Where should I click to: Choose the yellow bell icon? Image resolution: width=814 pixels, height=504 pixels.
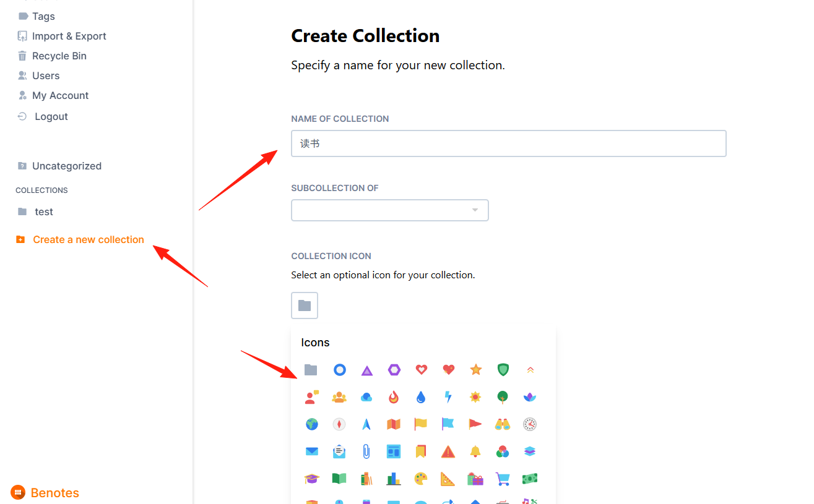475,451
